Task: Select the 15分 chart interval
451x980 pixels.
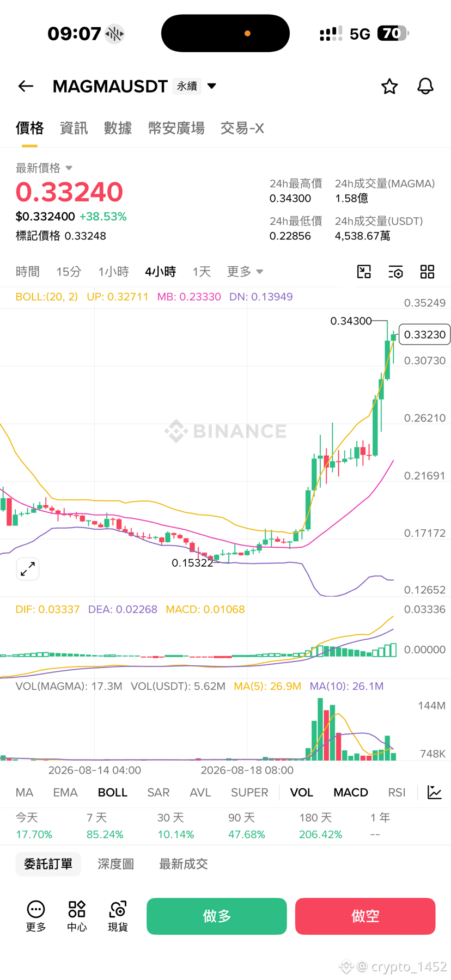Action: pyautogui.click(x=69, y=271)
